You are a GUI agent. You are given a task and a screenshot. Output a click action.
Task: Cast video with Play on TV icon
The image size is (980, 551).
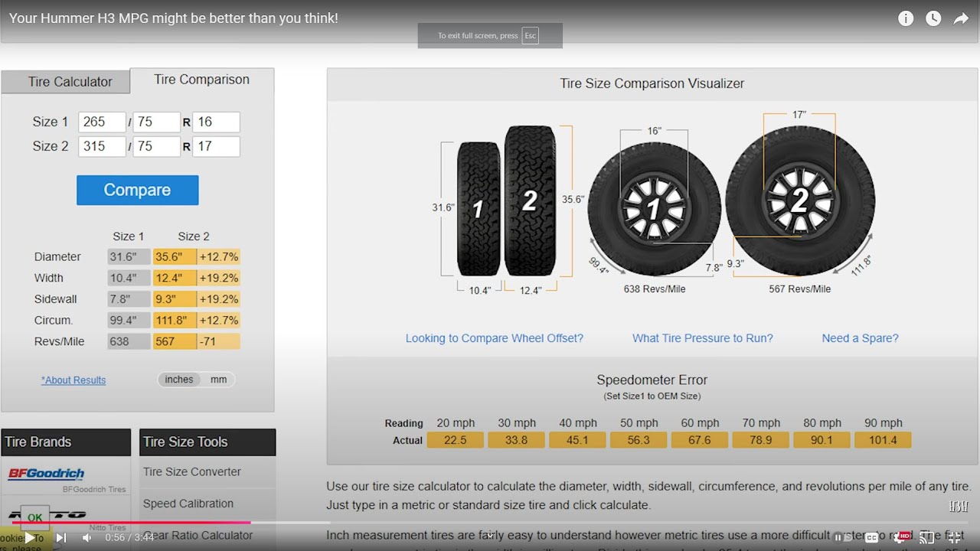coord(927,537)
